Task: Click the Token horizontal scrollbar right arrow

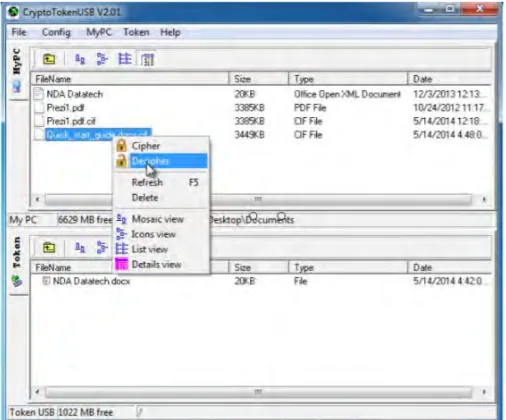Action: pos(484,392)
